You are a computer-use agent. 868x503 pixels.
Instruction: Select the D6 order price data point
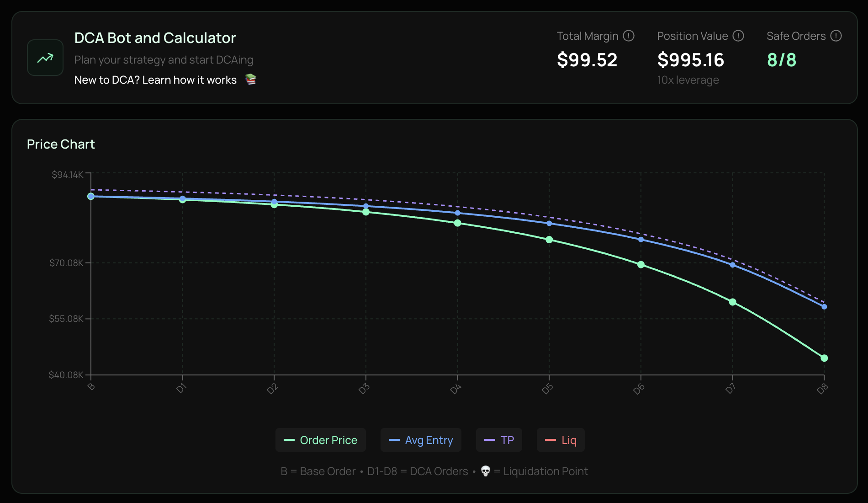pyautogui.click(x=641, y=265)
